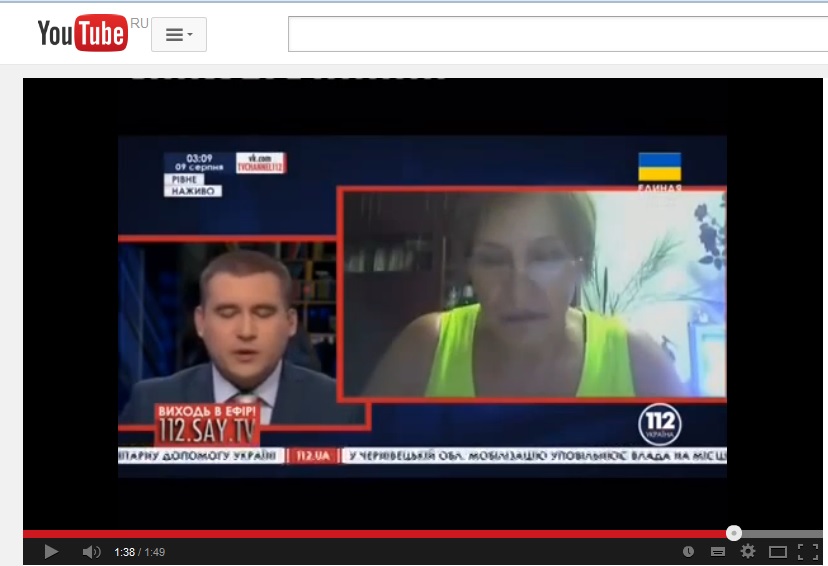This screenshot has height=566, width=828.
Task: Open the guide hamburger menu
Action: click(178, 35)
